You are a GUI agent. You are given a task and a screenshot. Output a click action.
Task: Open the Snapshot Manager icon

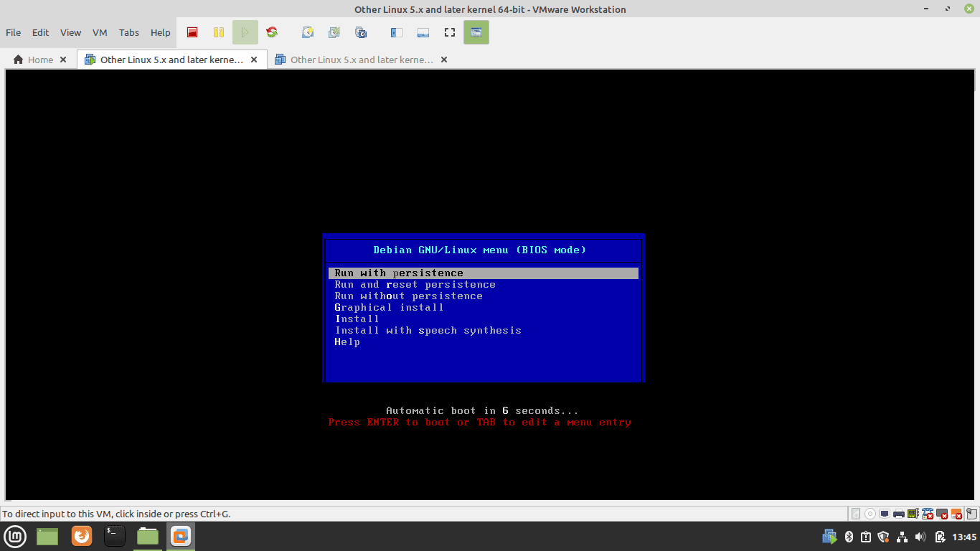pyautogui.click(x=361, y=32)
